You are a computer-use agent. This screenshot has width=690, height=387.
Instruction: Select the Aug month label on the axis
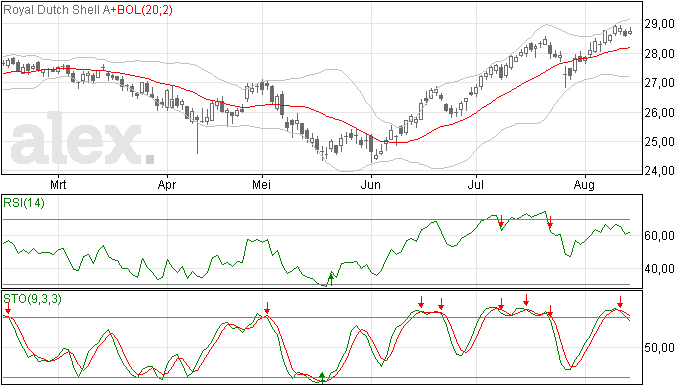(584, 185)
